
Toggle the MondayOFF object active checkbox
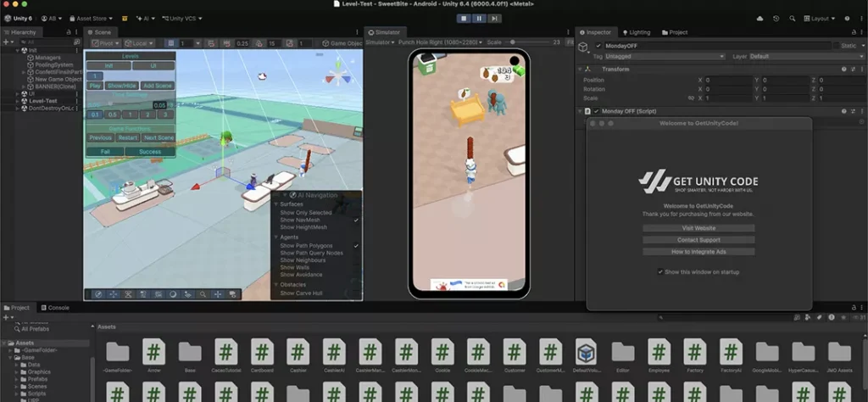pyautogui.click(x=598, y=46)
